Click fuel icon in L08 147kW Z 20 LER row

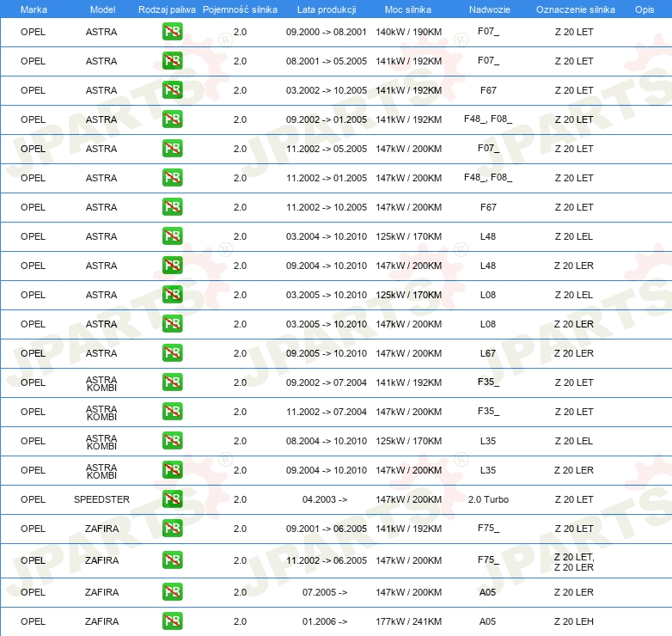click(172, 324)
